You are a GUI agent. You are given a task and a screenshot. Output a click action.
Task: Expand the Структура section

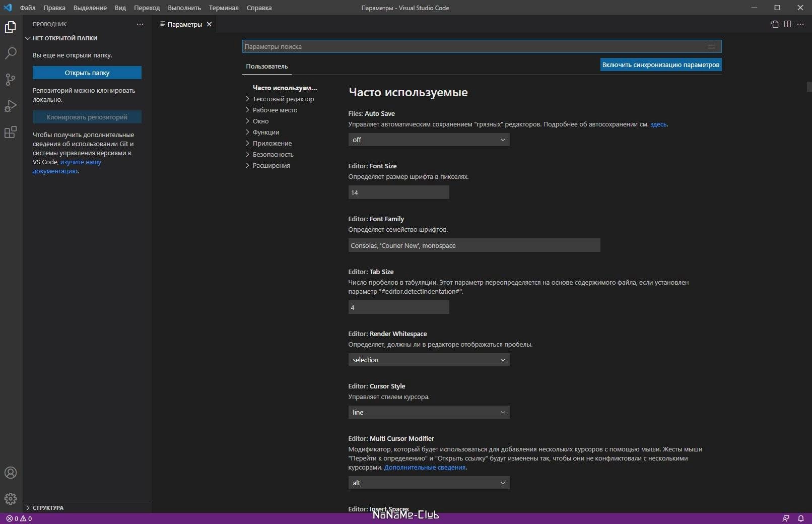tap(87, 508)
